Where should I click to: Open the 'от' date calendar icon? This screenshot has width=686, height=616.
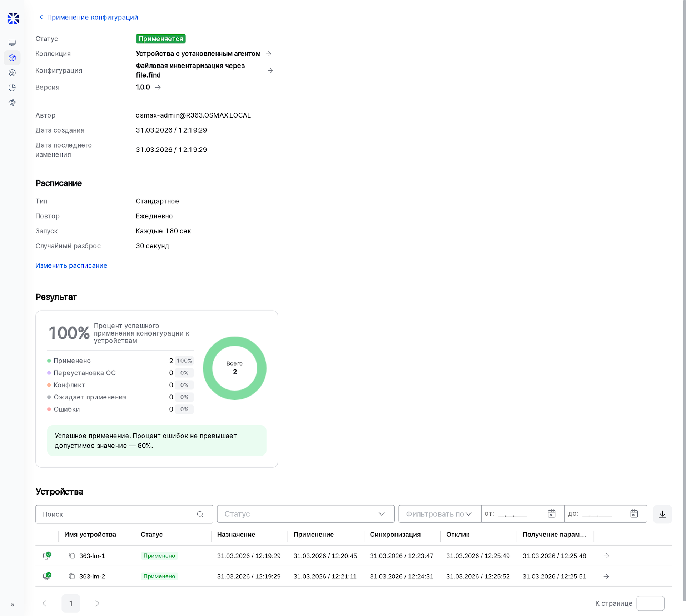tap(551, 513)
